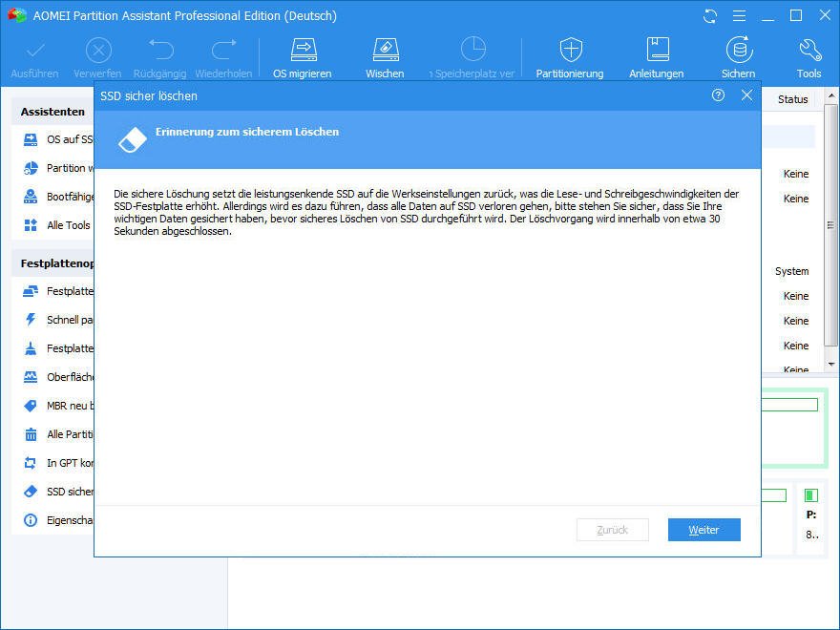Open Anleitungen book icon
The width and height of the screenshot is (840, 630).
(658, 50)
